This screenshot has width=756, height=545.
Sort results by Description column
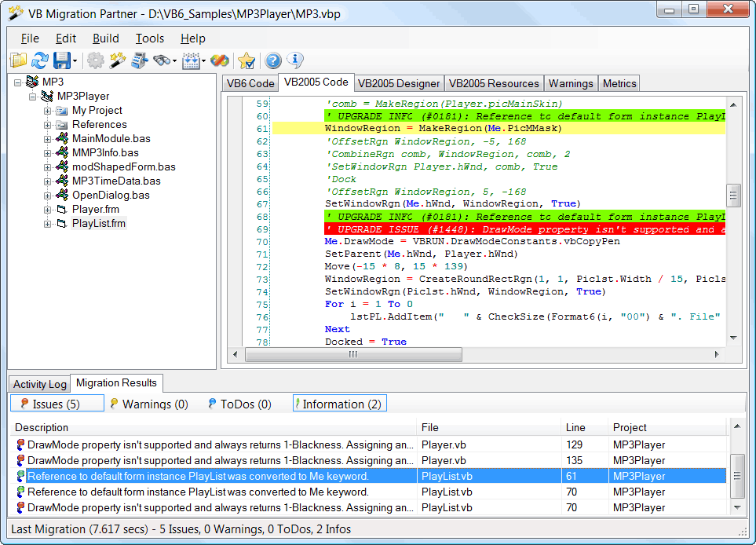pyautogui.click(x=214, y=428)
